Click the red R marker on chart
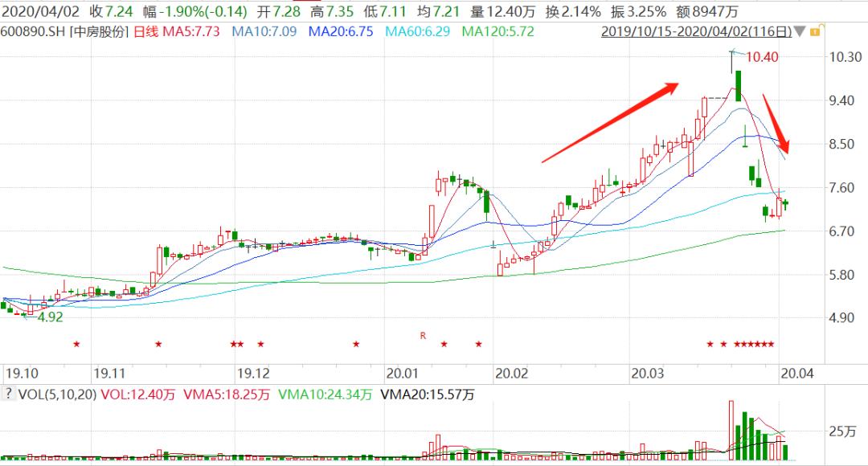Viewport: 868px width, 466px height. tap(423, 335)
